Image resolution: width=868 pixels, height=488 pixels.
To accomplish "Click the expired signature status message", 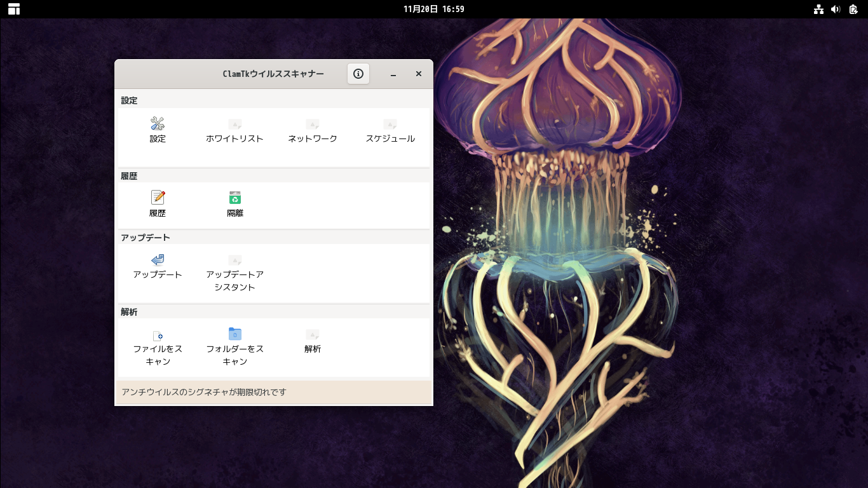I will point(204,392).
